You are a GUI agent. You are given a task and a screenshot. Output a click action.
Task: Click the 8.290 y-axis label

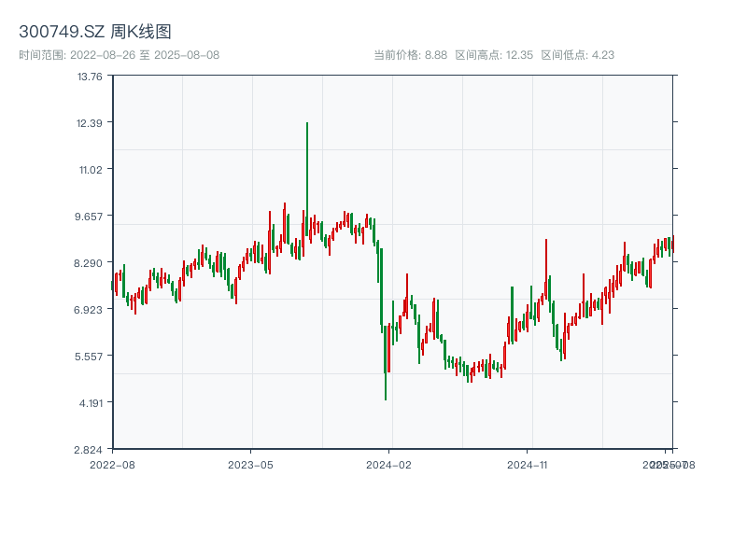(x=90, y=263)
